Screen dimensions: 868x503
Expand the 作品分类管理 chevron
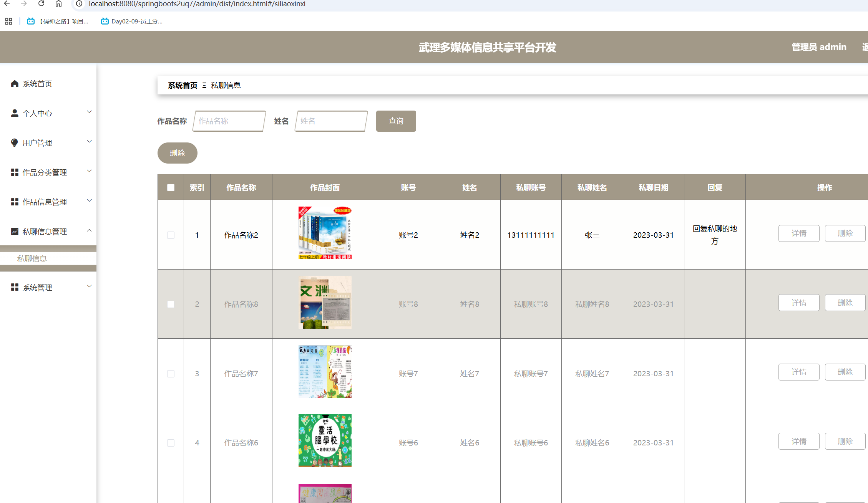click(x=89, y=171)
